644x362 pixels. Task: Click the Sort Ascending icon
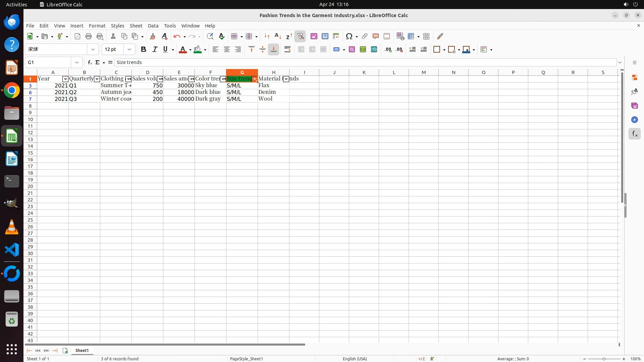278,36
